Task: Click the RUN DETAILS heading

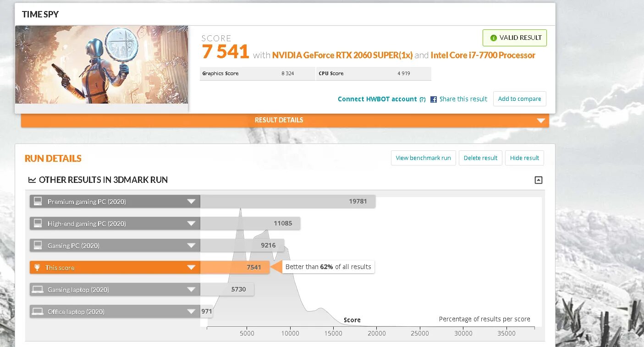Action: point(53,159)
